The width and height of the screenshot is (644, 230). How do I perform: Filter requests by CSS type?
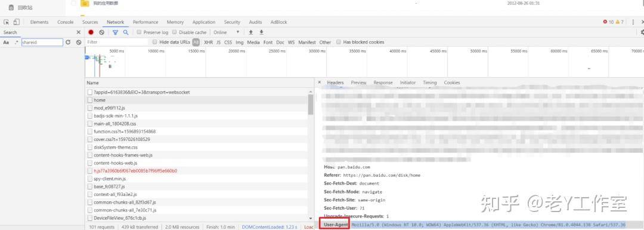click(228, 42)
